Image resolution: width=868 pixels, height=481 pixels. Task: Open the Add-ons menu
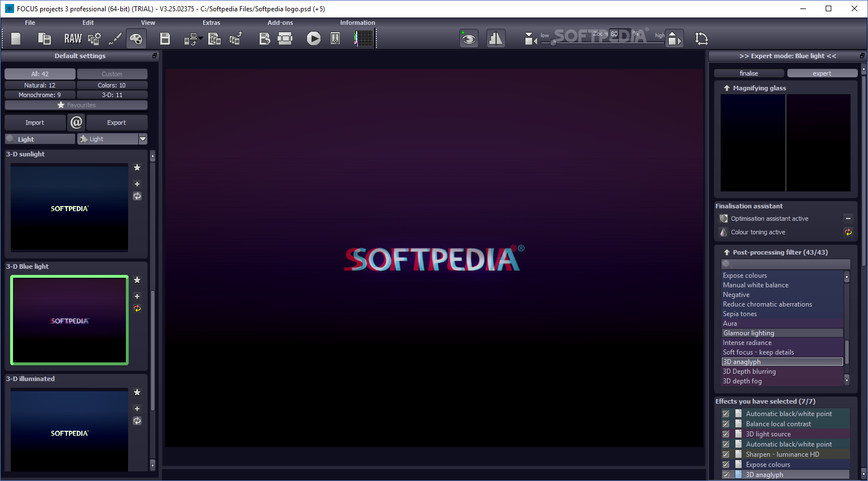coord(280,23)
